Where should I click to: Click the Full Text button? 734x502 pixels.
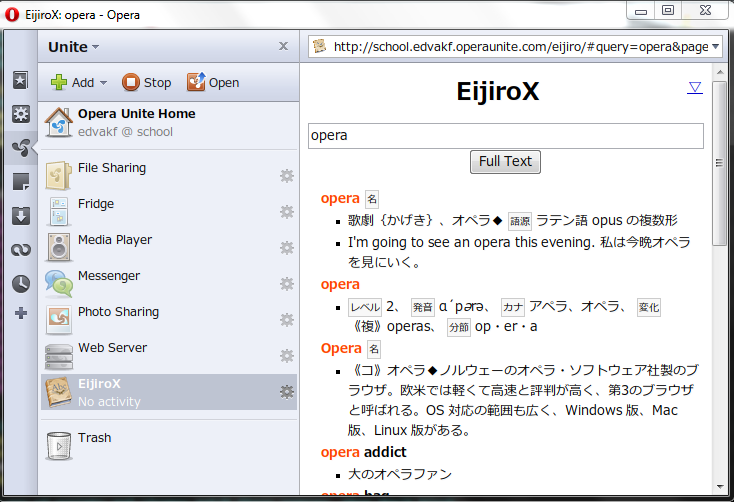pos(505,162)
